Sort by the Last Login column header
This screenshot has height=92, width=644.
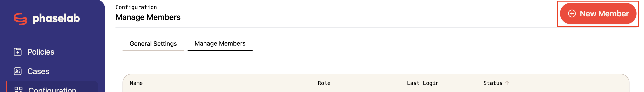click(x=423, y=83)
